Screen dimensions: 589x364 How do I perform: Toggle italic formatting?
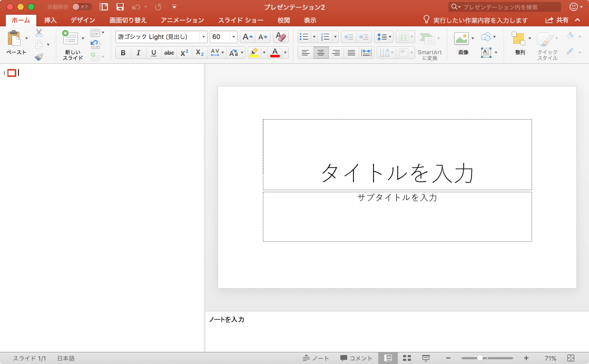tap(139, 53)
